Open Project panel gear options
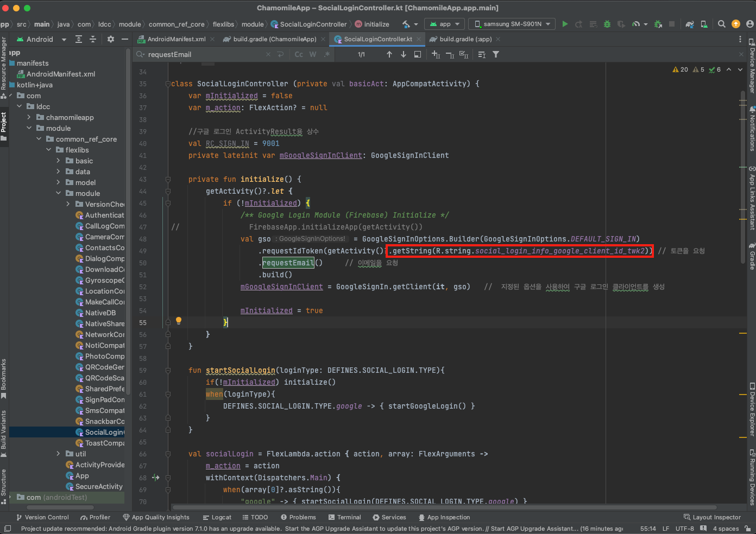This screenshot has width=756, height=534. pyautogui.click(x=111, y=39)
